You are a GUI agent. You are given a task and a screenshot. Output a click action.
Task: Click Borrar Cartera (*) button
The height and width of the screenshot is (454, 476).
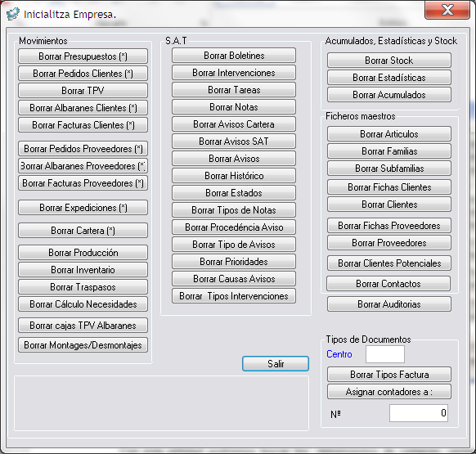pyautogui.click(x=83, y=231)
